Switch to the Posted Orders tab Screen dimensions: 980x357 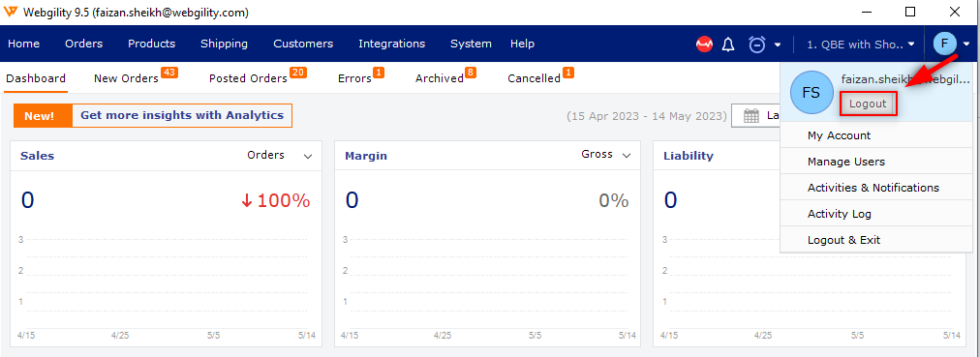pyautogui.click(x=248, y=78)
